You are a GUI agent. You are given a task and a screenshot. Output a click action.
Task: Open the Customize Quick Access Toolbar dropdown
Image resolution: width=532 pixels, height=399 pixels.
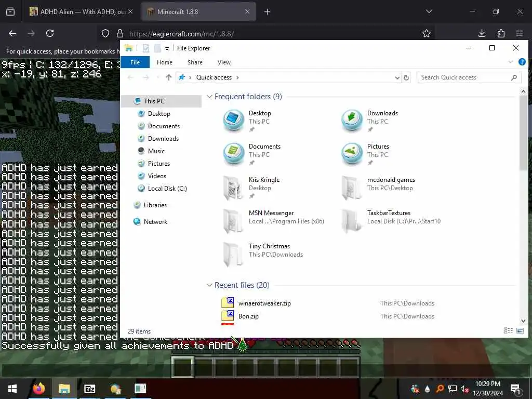167,48
